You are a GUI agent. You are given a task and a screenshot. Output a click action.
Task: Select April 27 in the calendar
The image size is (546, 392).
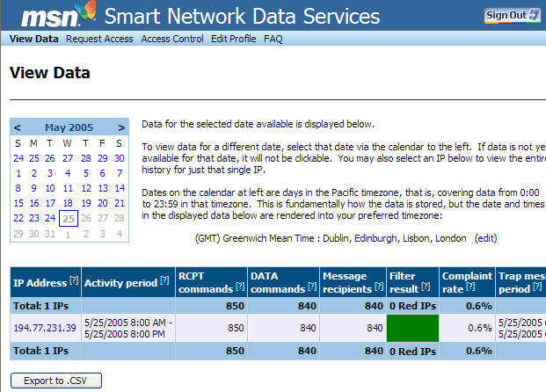click(68, 158)
